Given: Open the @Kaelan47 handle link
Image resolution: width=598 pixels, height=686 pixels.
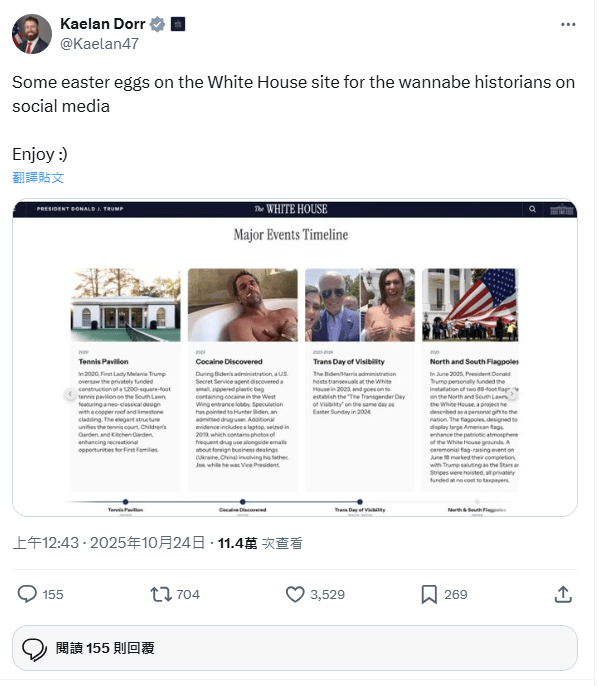Looking at the screenshot, I should tap(99, 44).
